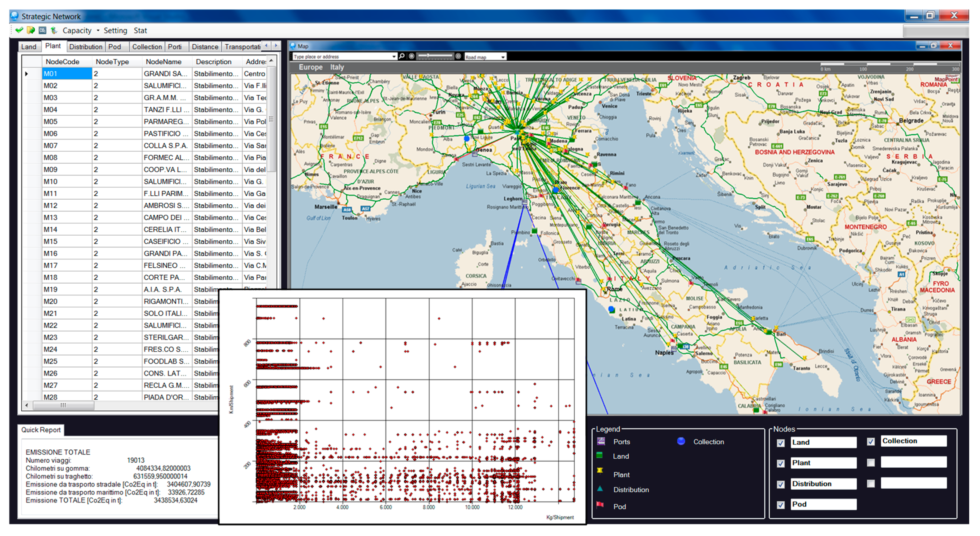Click the Map window globe icon
This screenshot has width=980, height=536.
[293, 46]
